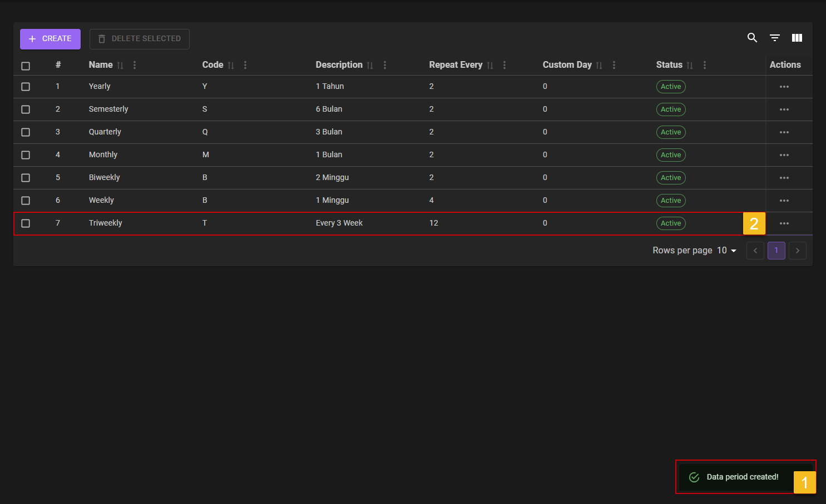The height and width of the screenshot is (504, 826).
Task: Sort by Status column arrows
Action: coord(690,66)
